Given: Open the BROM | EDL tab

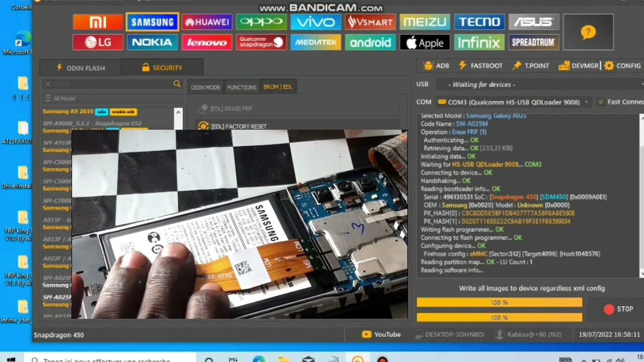Looking at the screenshot, I should 278,87.
